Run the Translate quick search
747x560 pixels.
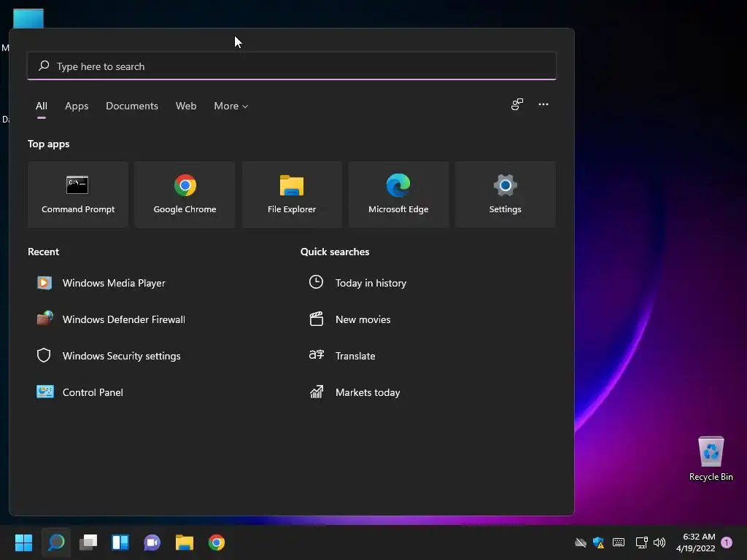click(342, 356)
